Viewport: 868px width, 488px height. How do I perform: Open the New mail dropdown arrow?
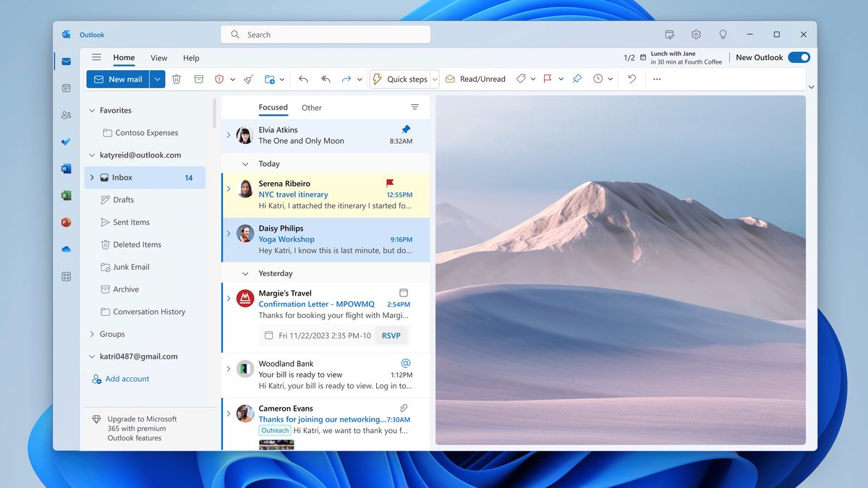pos(158,80)
